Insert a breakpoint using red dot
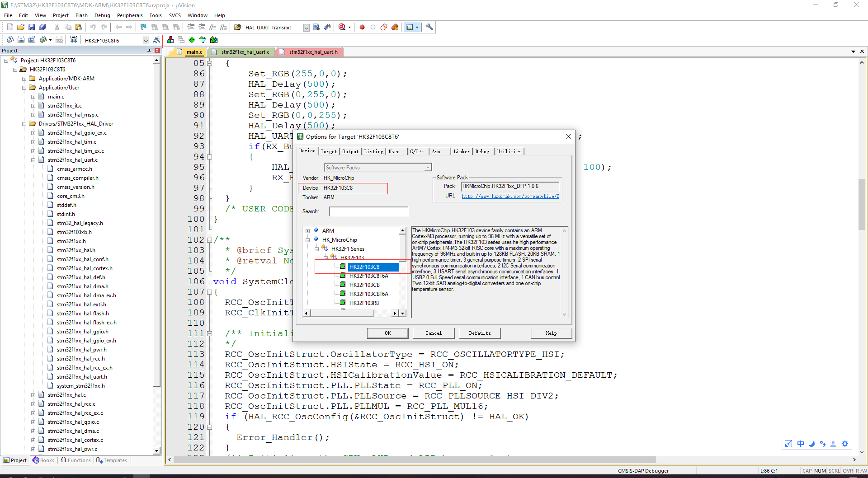The image size is (868, 478). pyautogui.click(x=362, y=27)
